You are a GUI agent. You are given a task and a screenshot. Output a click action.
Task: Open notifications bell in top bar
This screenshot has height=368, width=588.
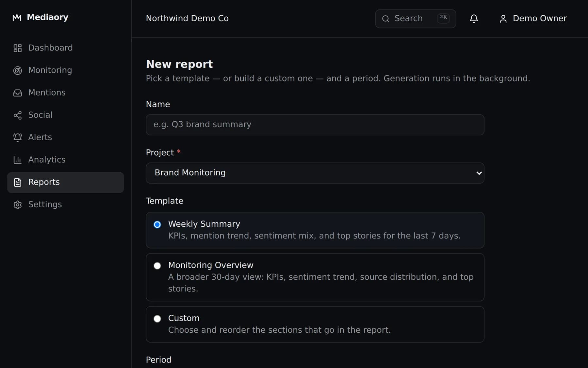pyautogui.click(x=474, y=19)
